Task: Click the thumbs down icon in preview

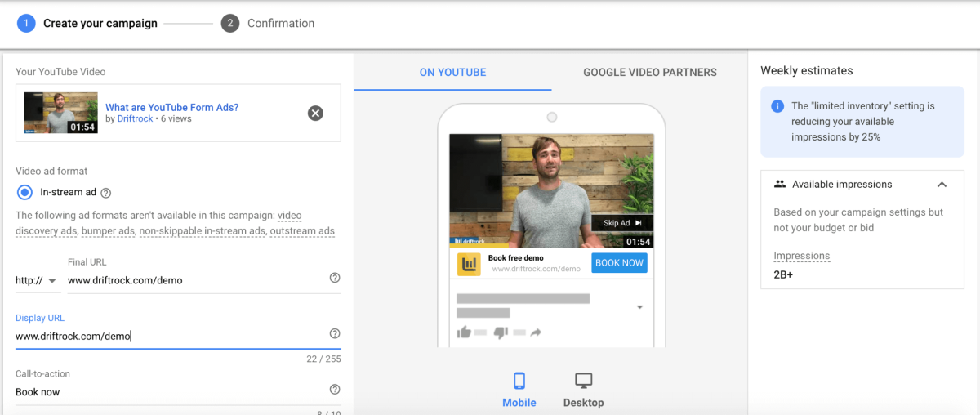Action: pyautogui.click(x=501, y=332)
